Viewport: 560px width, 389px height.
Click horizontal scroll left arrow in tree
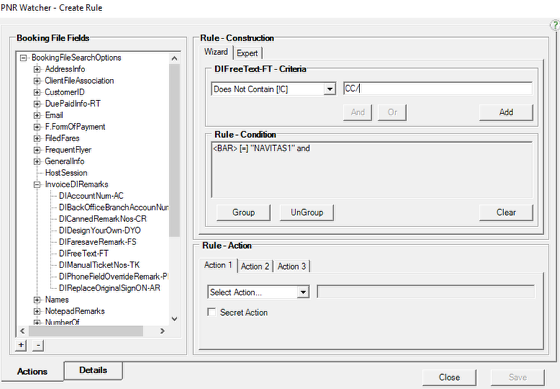[22, 331]
